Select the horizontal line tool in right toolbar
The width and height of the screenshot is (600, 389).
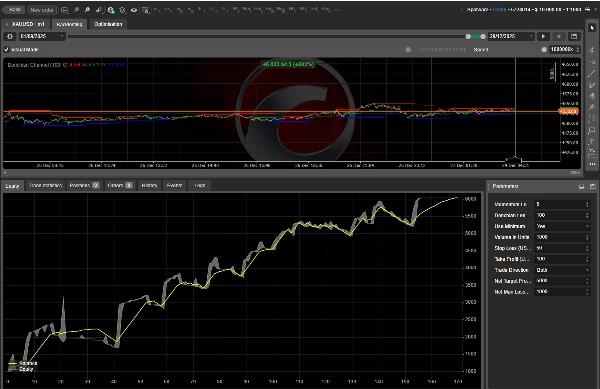tap(592, 62)
